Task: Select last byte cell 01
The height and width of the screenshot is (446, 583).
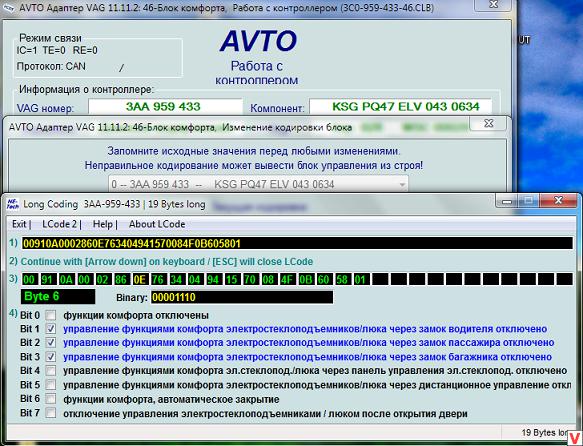Action: 361,279
